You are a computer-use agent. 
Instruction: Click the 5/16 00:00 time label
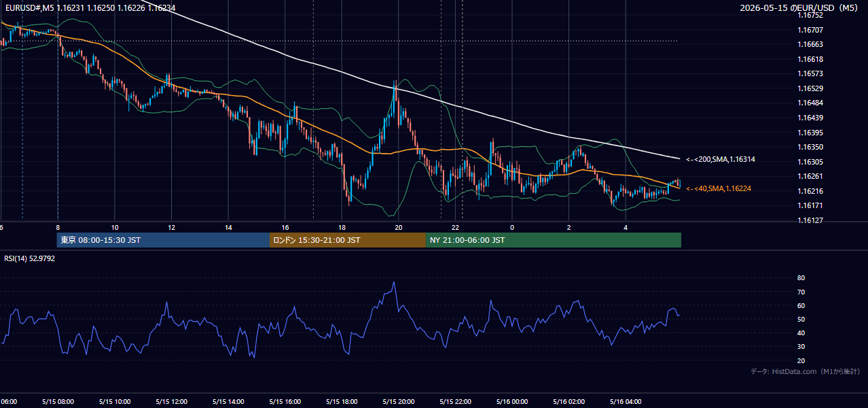(512, 401)
